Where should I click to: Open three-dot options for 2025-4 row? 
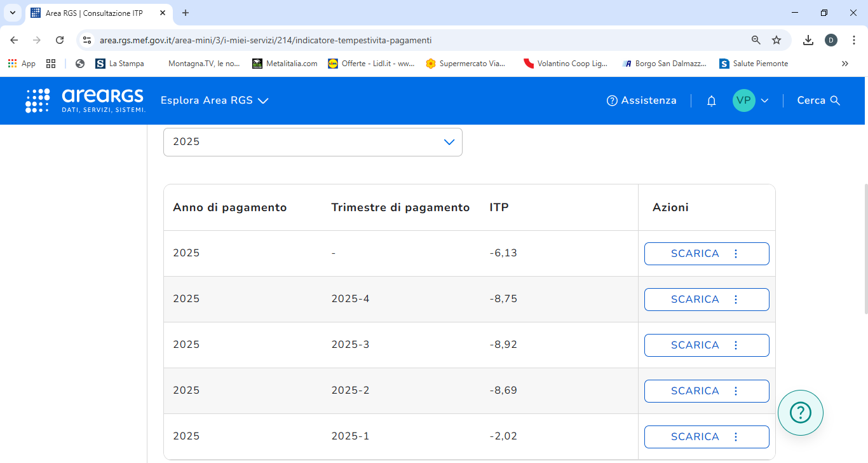(736, 300)
